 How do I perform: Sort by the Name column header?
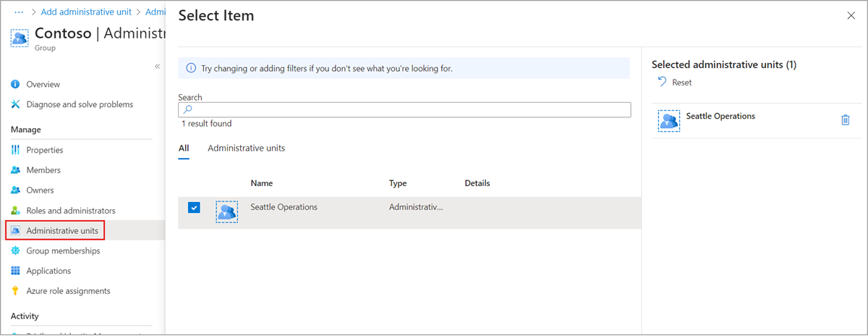tap(262, 183)
